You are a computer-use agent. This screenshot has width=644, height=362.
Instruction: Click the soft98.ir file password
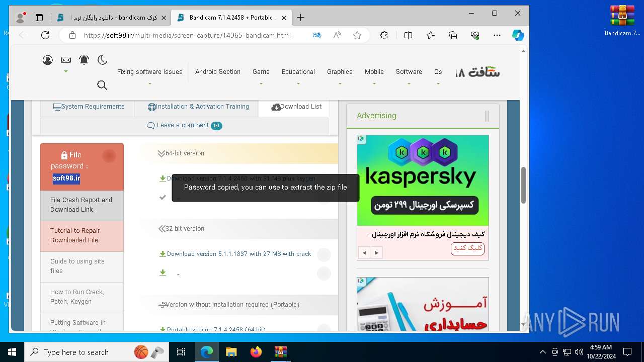click(x=66, y=178)
